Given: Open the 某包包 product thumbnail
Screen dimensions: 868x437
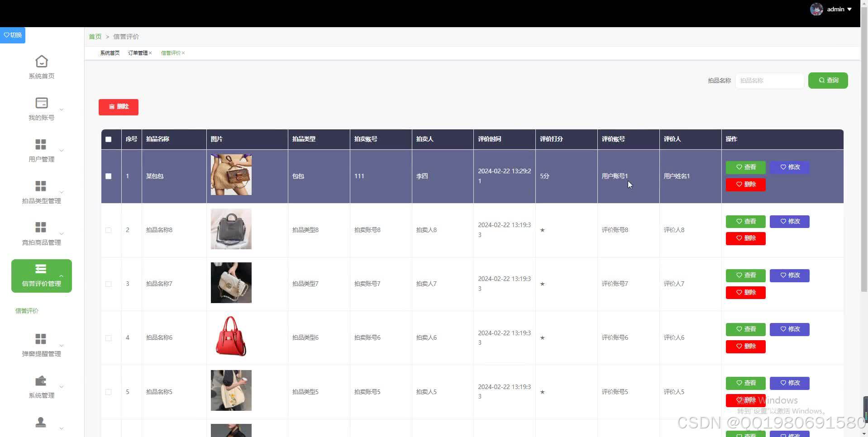Looking at the screenshot, I should pyautogui.click(x=231, y=175).
